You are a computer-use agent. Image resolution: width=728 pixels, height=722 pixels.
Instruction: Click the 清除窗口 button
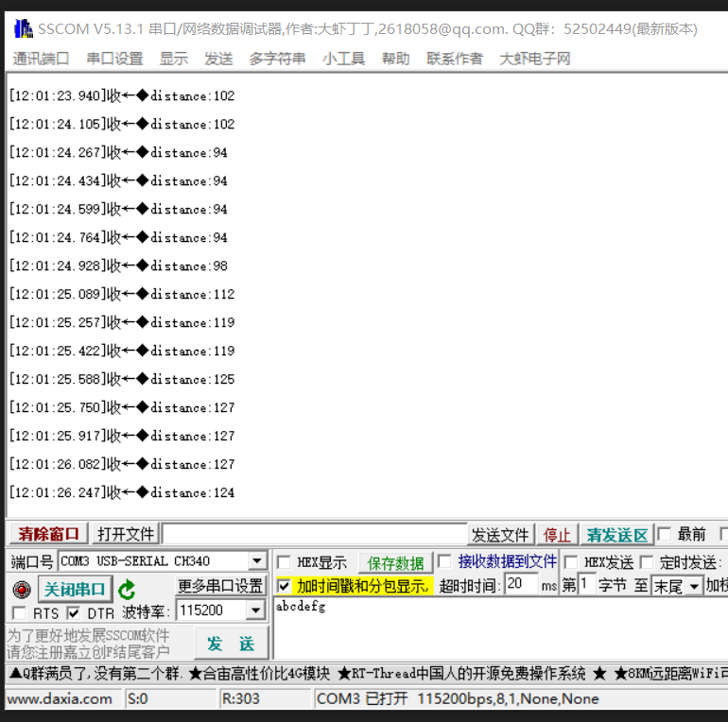pyautogui.click(x=48, y=534)
